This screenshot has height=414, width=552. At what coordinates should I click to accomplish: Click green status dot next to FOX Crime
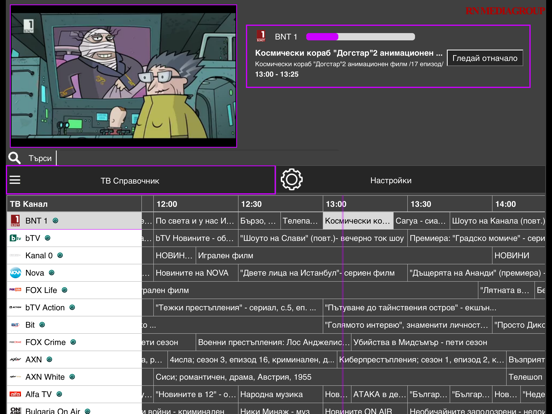(x=73, y=342)
